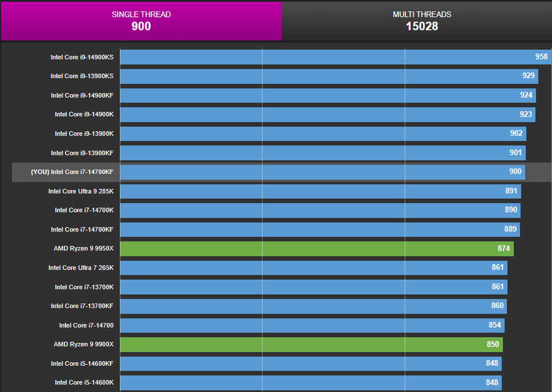Click the 860 score value

pos(497,306)
